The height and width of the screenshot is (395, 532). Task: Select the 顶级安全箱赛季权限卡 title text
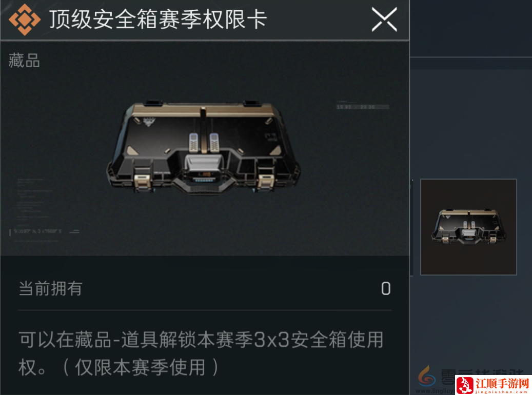[158, 19]
